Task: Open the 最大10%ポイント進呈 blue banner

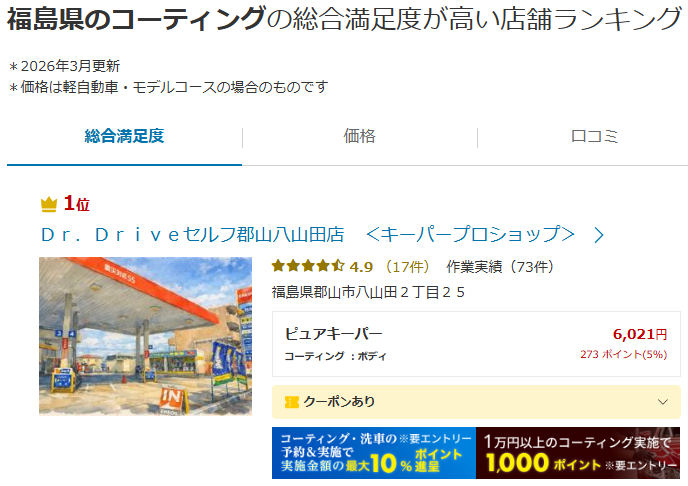Action: (x=374, y=453)
